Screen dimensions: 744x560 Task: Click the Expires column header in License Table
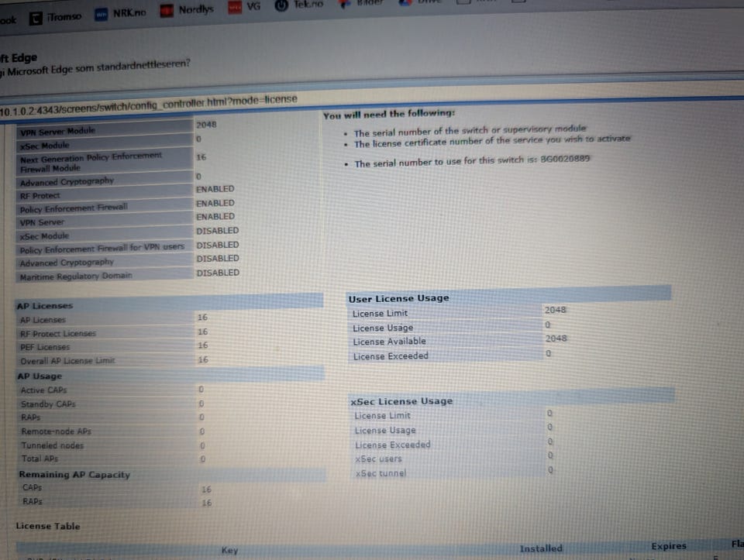click(x=669, y=546)
